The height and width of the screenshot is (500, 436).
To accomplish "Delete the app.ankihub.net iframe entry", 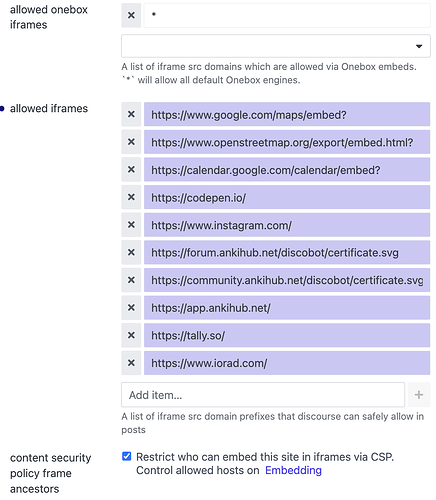I will click(131, 308).
